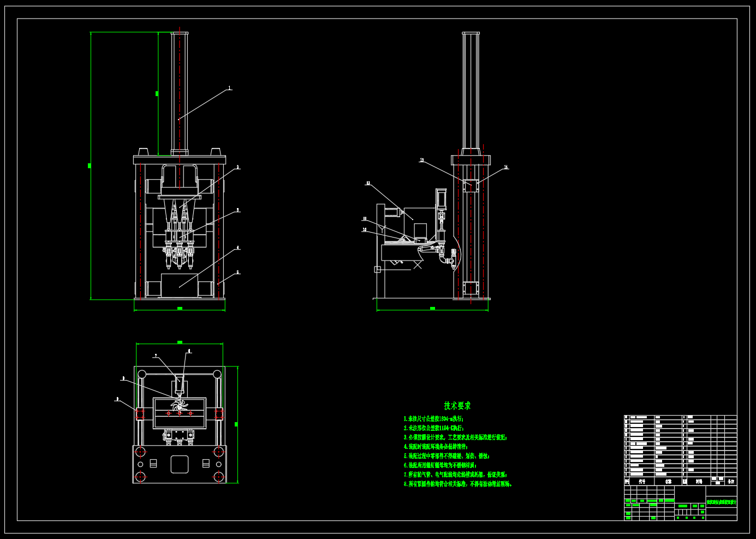756x539 pixels.
Task: Select requirement line 1 about 未注尺寸公差
Action: click(x=433, y=419)
